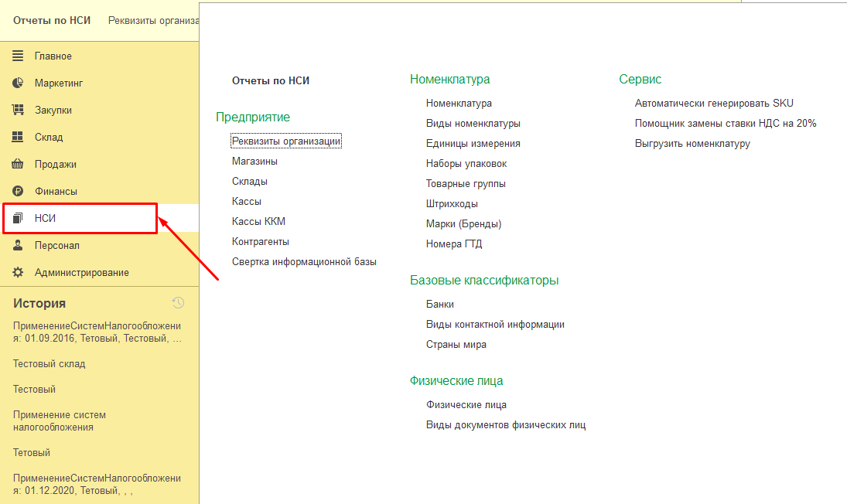Open the Персонал person icon
This screenshot has height=504, width=847.
click(x=18, y=245)
